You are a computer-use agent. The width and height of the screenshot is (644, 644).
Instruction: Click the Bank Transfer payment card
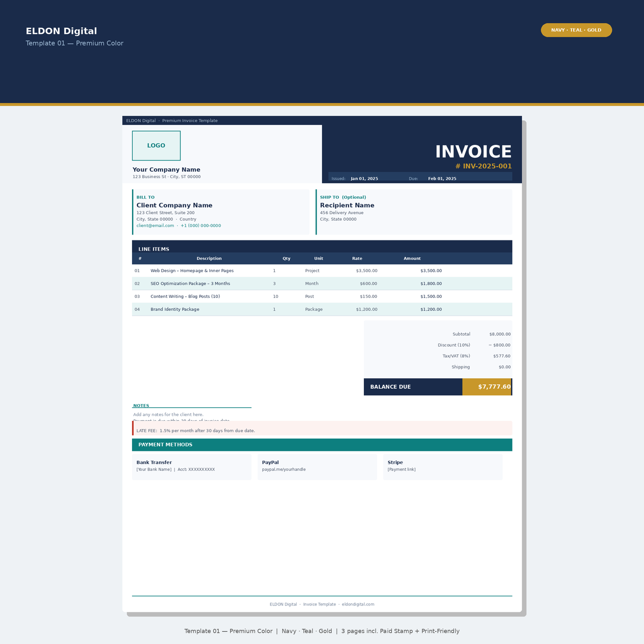192,467
